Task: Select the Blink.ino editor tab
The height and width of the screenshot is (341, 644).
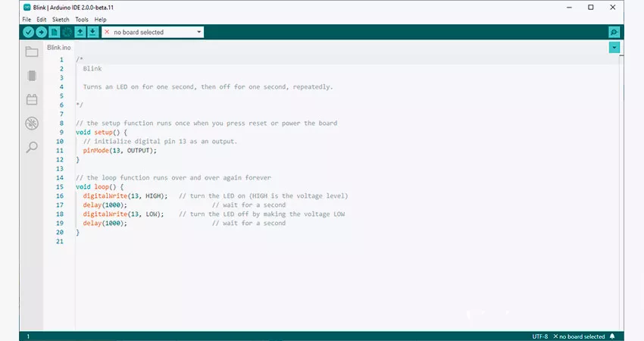Action: point(59,47)
